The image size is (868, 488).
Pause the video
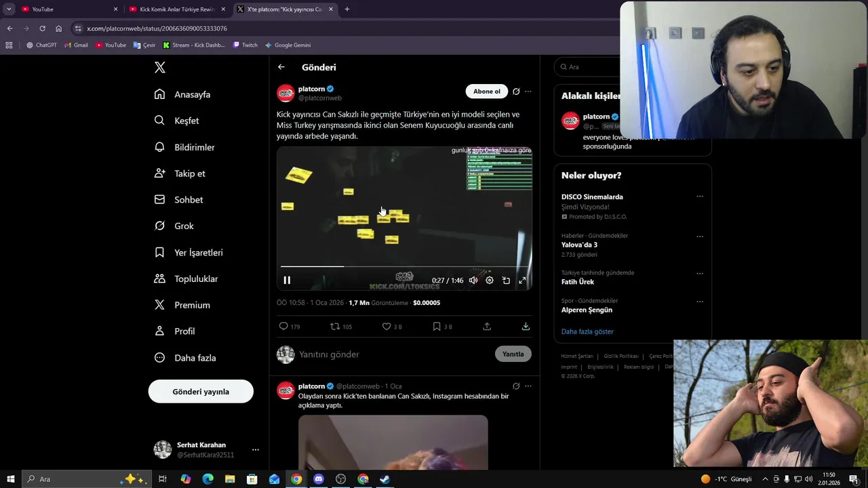[x=287, y=280]
